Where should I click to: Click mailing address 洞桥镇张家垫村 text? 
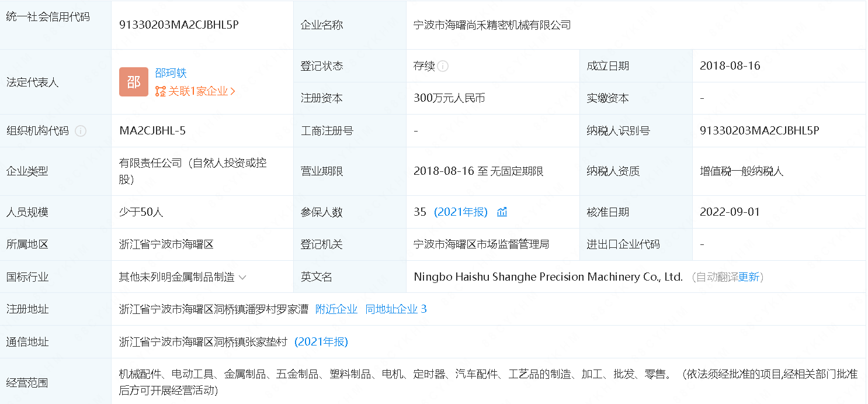click(x=251, y=342)
